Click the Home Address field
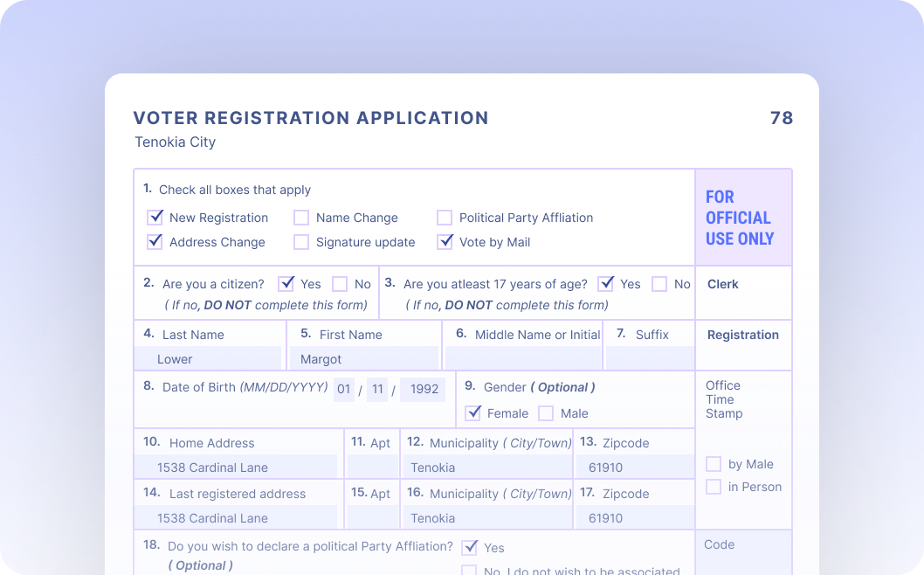This screenshot has height=575, width=924. (x=236, y=468)
